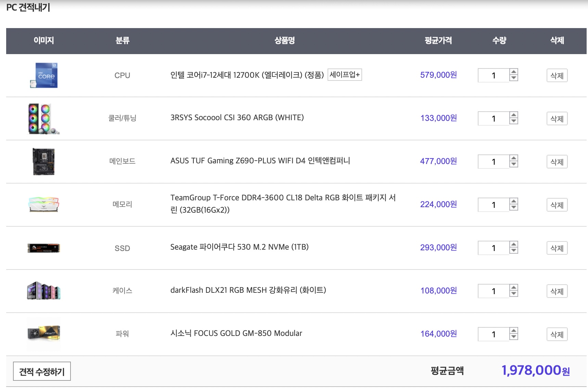Delete the 3RSYS Socoool CSI 360 row

(x=557, y=119)
